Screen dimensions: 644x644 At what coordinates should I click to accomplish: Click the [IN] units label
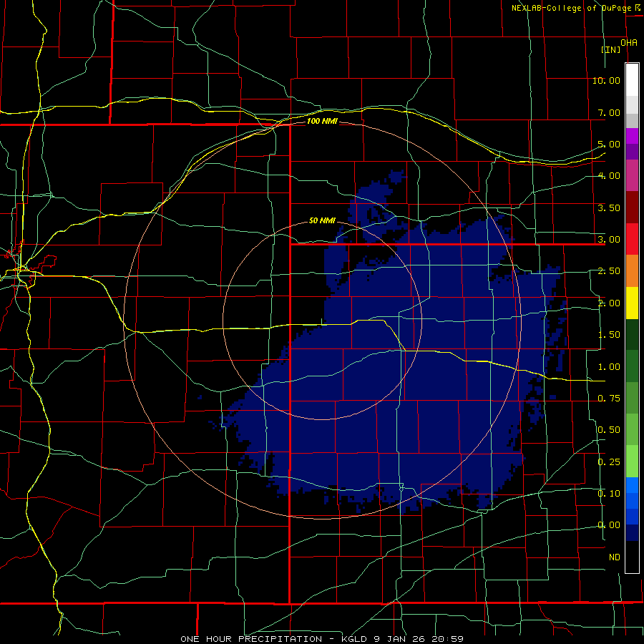tap(611, 49)
